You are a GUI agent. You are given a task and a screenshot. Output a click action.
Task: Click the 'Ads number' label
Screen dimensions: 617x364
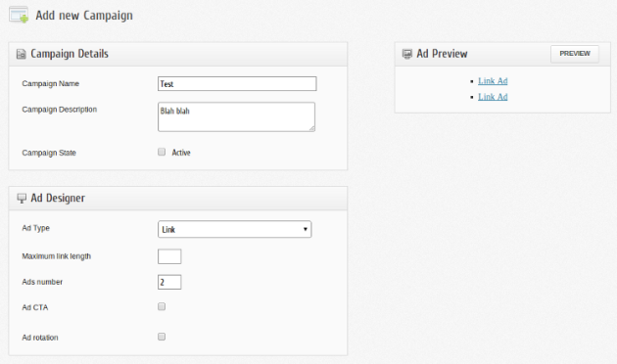coord(42,282)
